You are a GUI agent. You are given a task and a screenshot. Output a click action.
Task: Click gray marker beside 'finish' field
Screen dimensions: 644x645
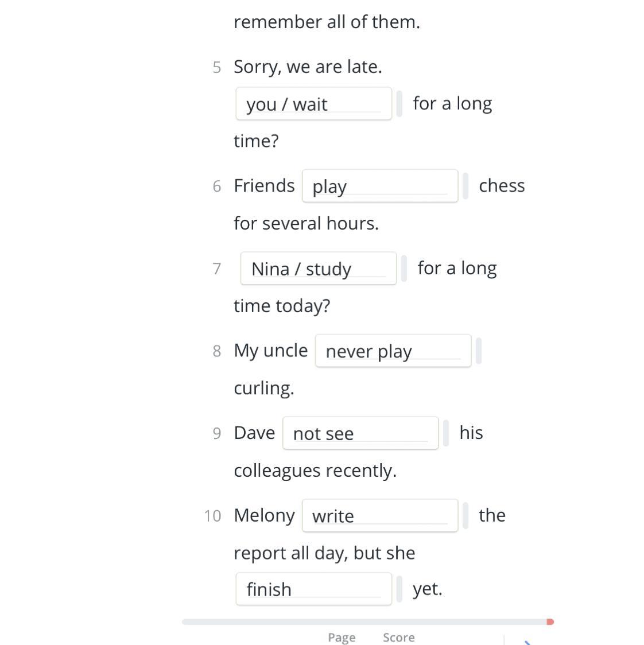[x=399, y=589]
